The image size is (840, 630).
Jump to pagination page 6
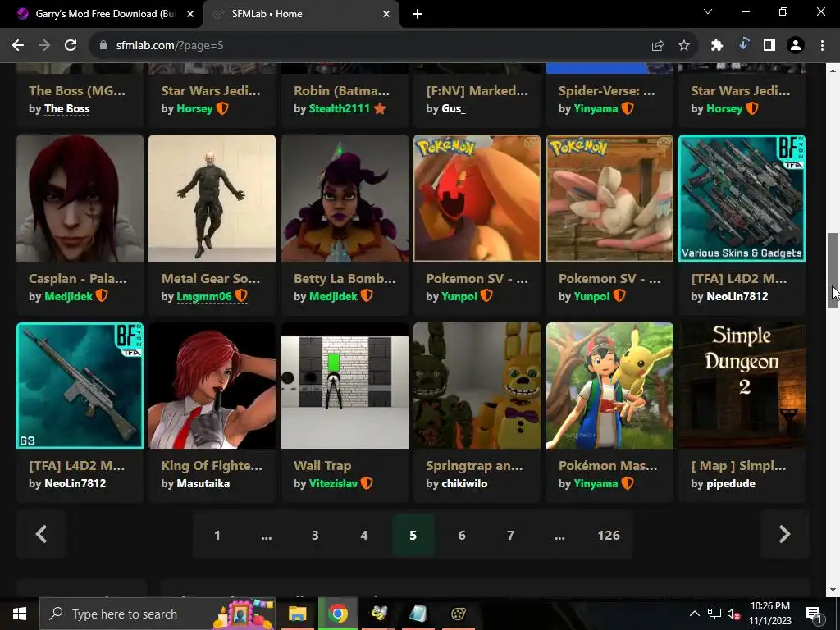(462, 535)
